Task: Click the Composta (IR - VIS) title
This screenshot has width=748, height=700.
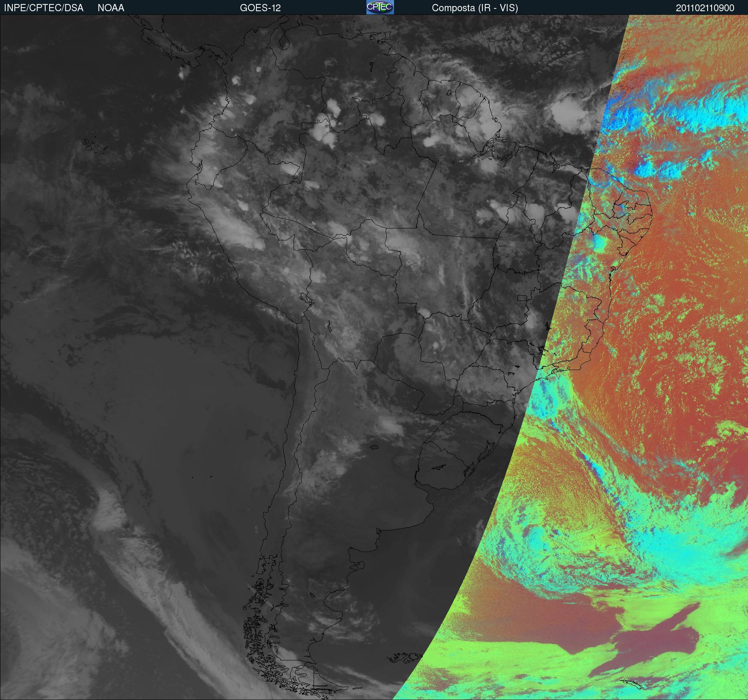Action: (x=475, y=8)
